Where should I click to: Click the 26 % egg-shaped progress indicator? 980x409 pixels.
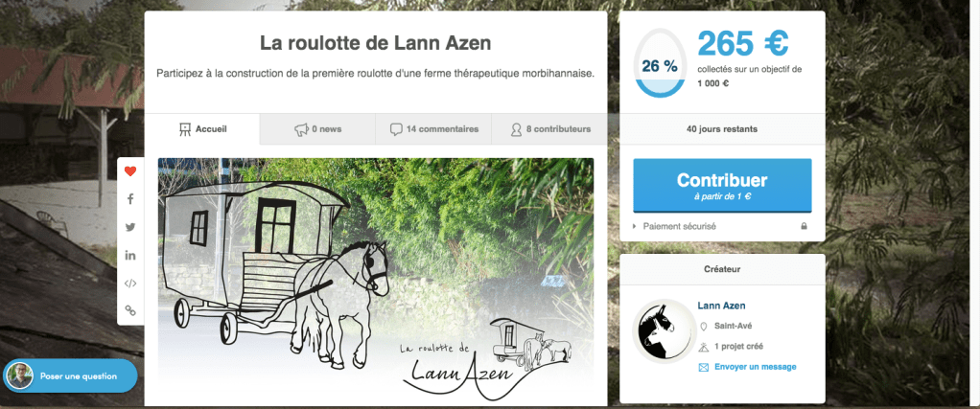pyautogui.click(x=660, y=63)
